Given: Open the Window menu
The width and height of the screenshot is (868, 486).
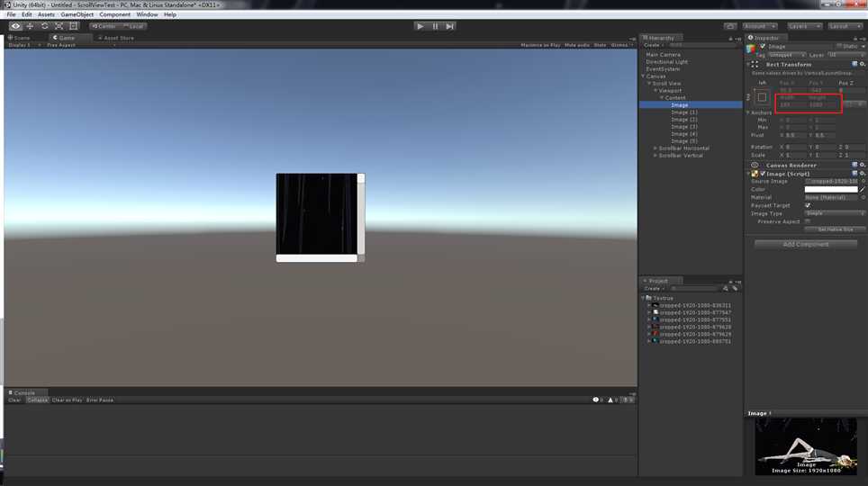Looking at the screenshot, I should click(x=147, y=14).
